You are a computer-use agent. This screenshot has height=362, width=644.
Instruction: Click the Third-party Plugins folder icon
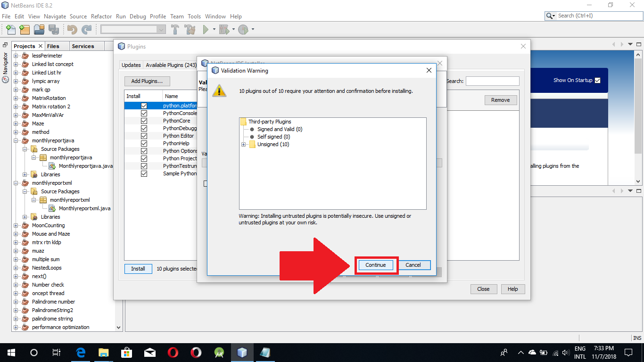(244, 122)
